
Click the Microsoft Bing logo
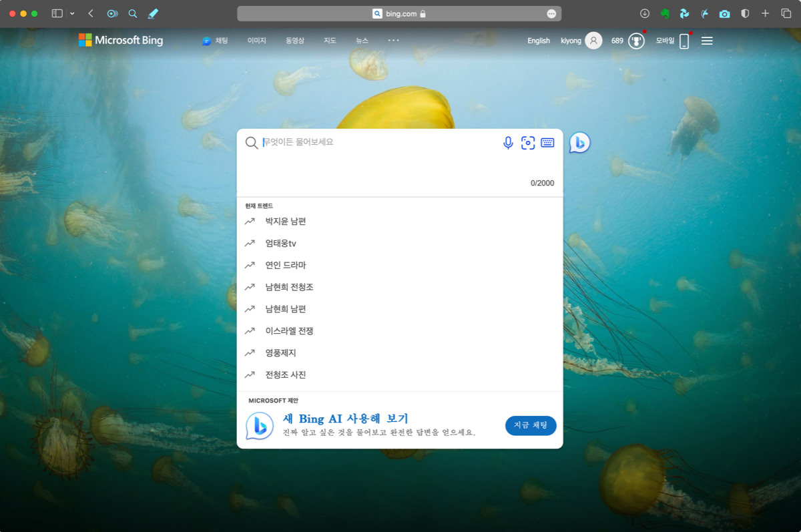pyautogui.click(x=121, y=41)
